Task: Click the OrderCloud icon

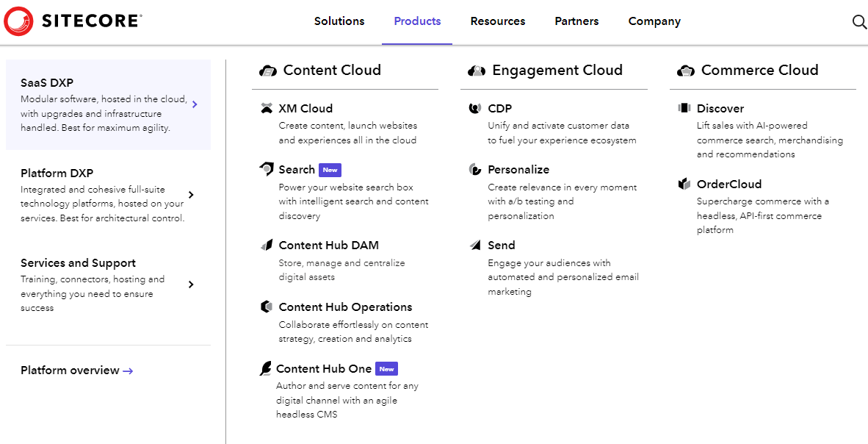Action: coord(684,184)
